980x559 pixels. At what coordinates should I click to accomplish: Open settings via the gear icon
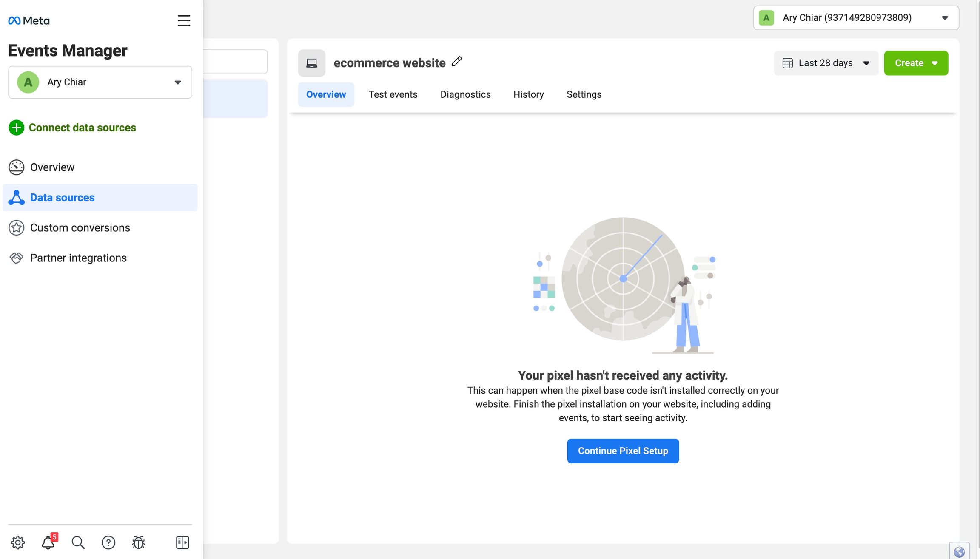click(x=18, y=542)
